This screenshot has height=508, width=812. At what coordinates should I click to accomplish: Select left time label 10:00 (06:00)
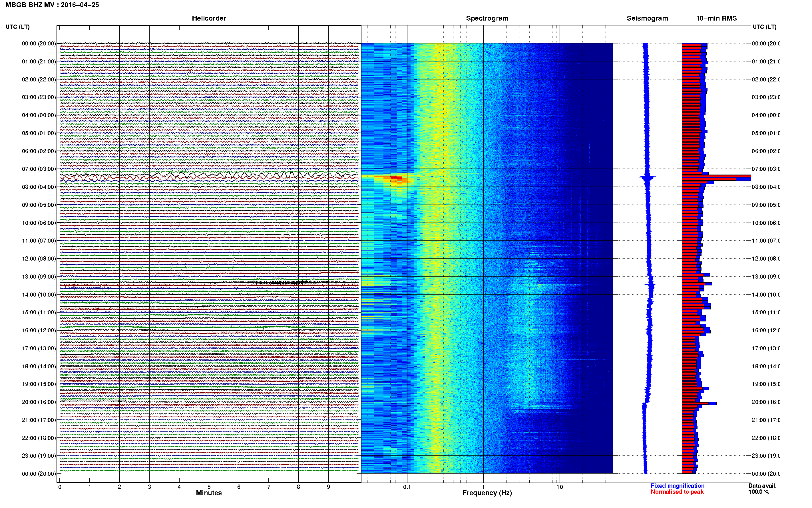[x=39, y=223]
